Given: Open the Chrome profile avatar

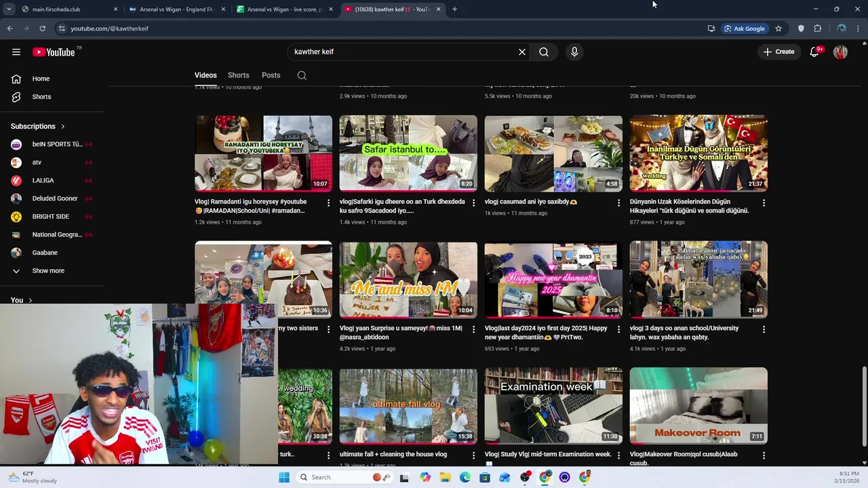Looking at the screenshot, I should pos(842,28).
